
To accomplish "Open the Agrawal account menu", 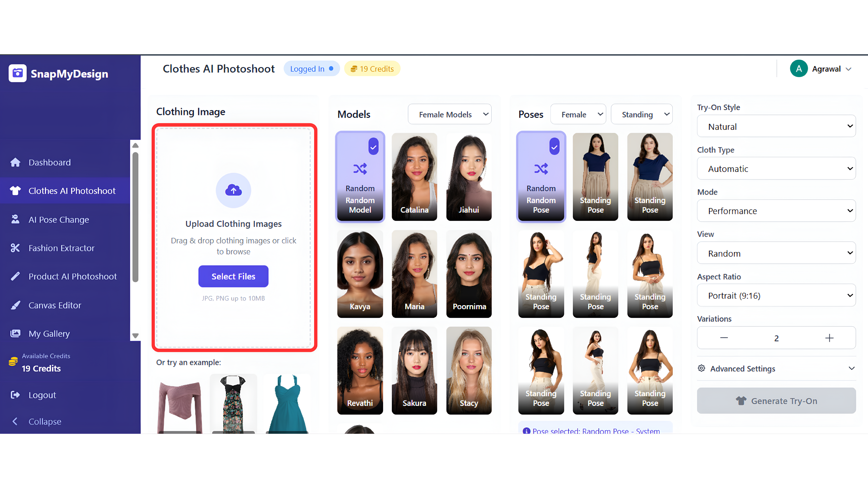I will click(821, 69).
